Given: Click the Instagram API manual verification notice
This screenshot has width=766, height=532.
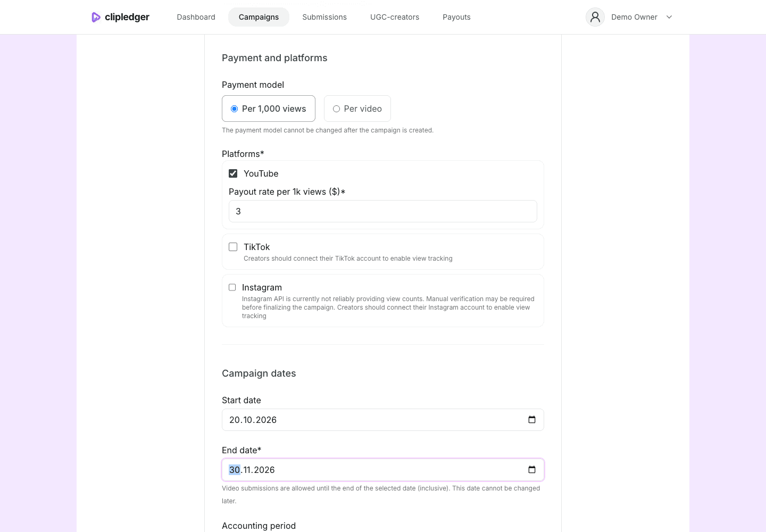Looking at the screenshot, I should [x=388, y=307].
